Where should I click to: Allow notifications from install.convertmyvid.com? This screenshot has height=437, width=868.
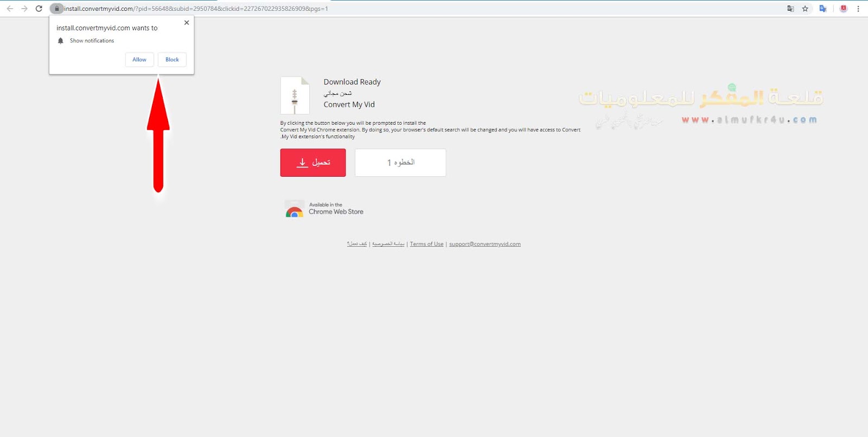tap(139, 60)
